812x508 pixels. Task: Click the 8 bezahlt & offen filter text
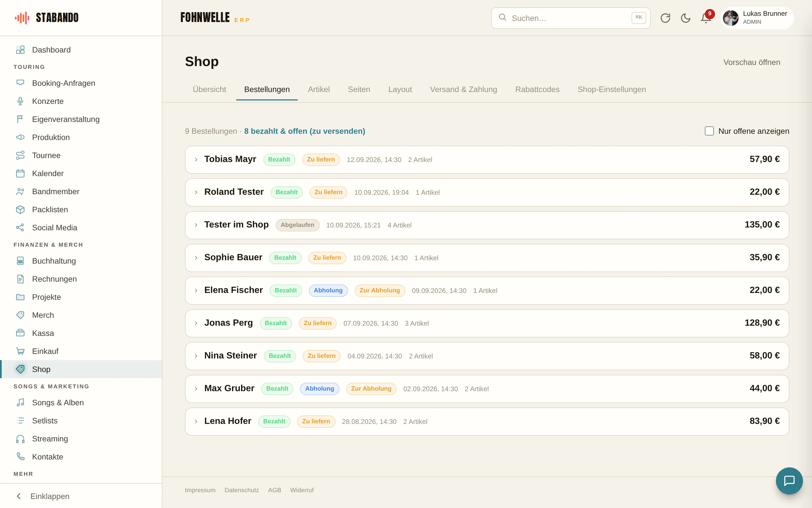tap(304, 131)
